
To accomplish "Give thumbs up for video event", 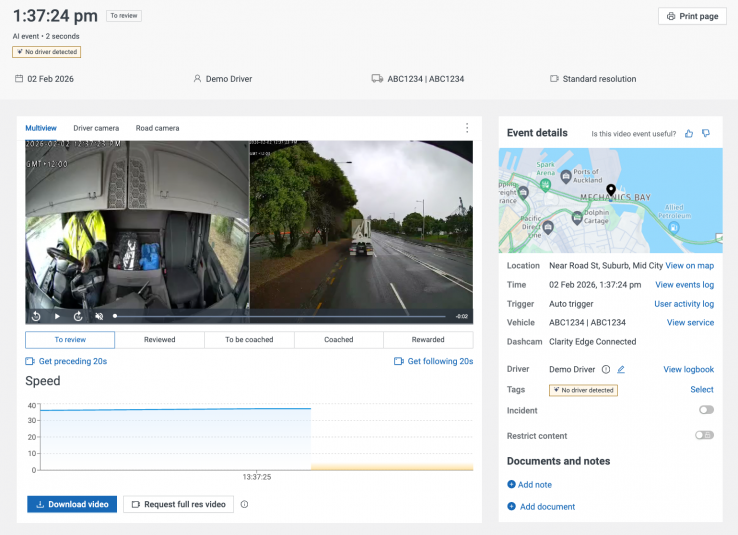I will tap(689, 133).
